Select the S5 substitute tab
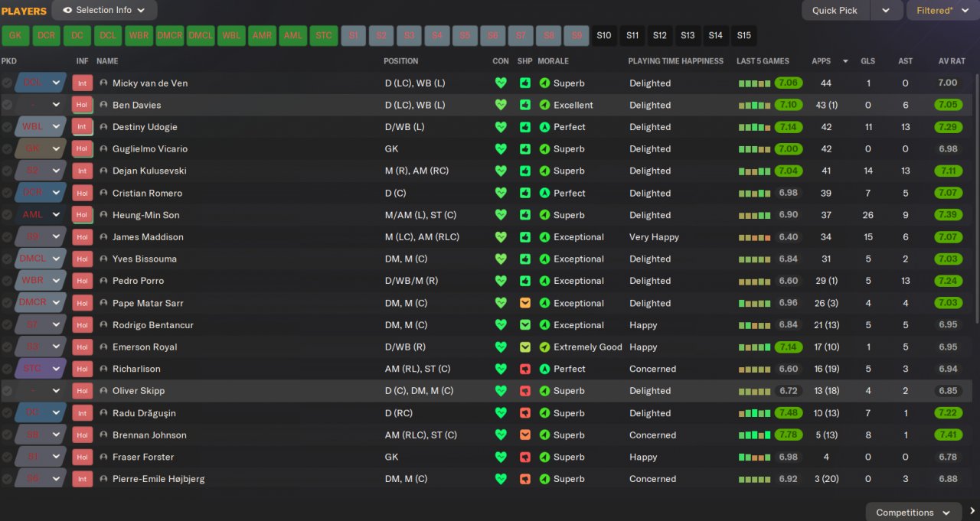 465,35
